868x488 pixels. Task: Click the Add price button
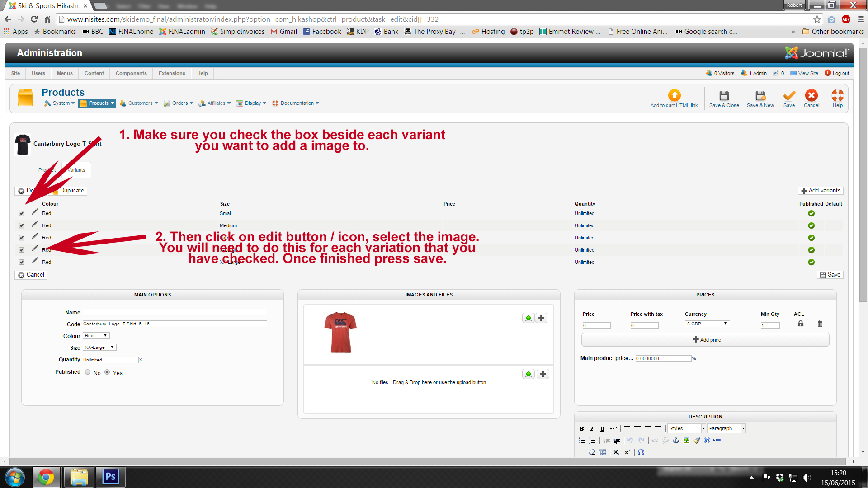[706, 340]
